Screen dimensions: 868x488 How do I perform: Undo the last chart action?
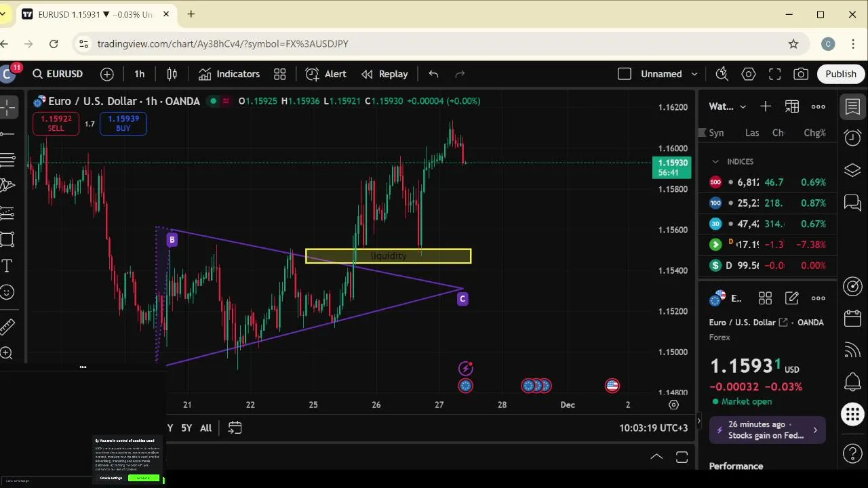tap(433, 74)
